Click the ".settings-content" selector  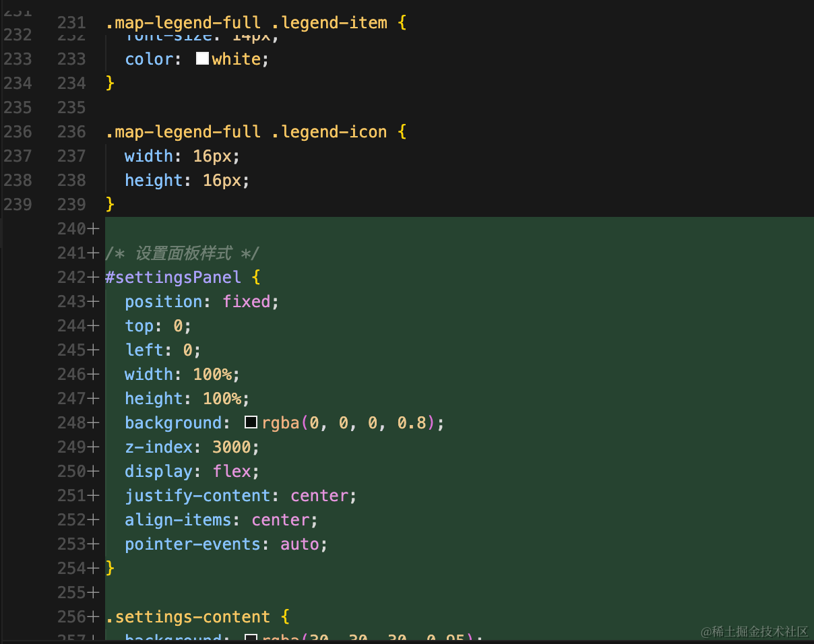[x=187, y=616]
